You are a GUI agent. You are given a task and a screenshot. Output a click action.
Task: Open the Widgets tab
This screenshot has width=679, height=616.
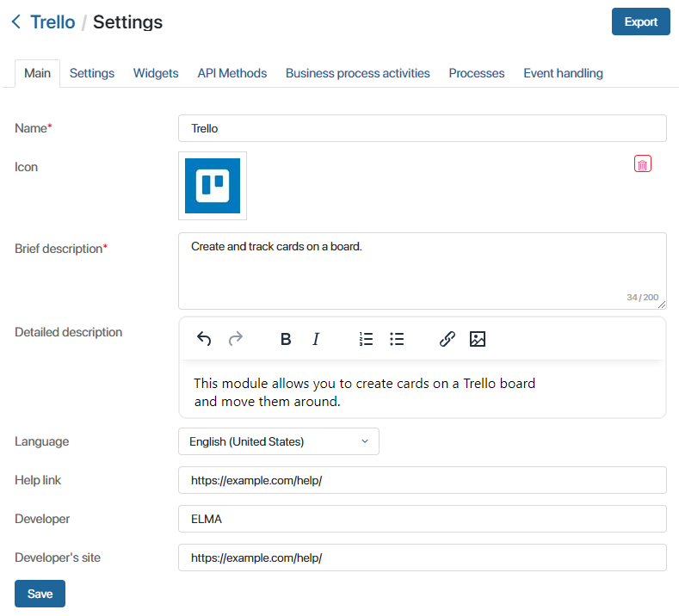click(156, 73)
